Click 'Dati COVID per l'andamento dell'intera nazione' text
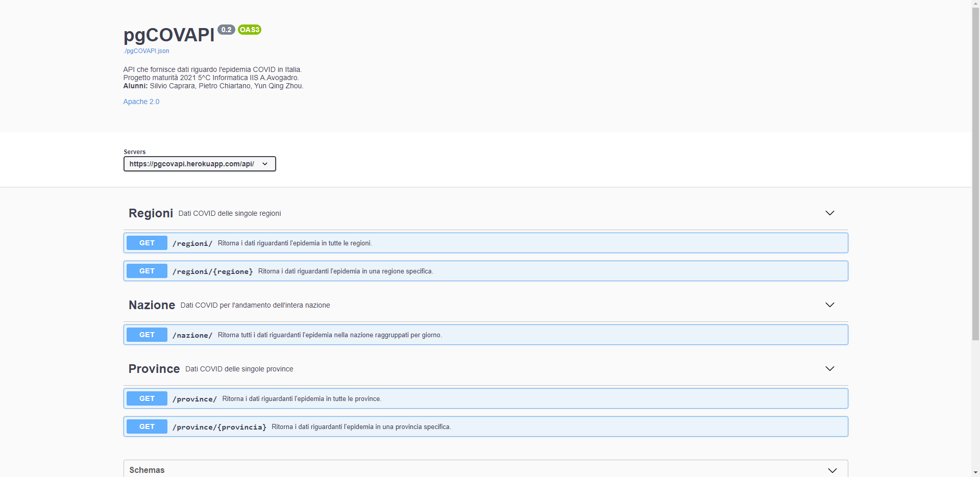 255,305
